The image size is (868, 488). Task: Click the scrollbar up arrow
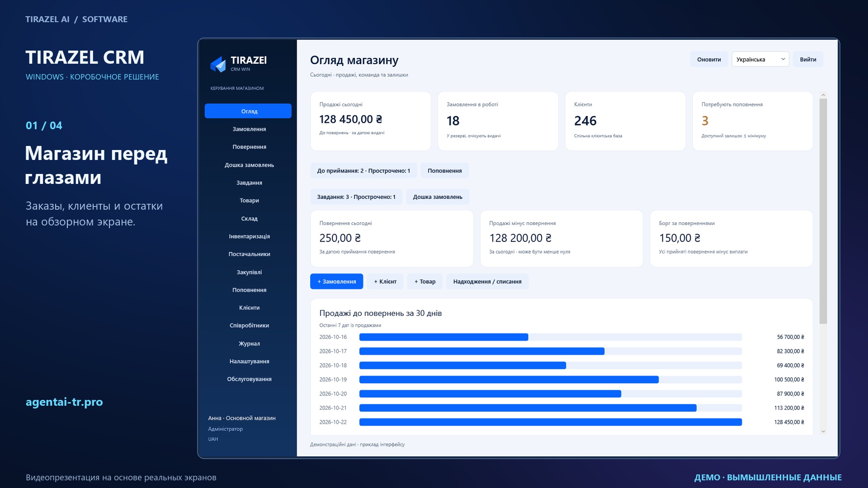[823, 95]
